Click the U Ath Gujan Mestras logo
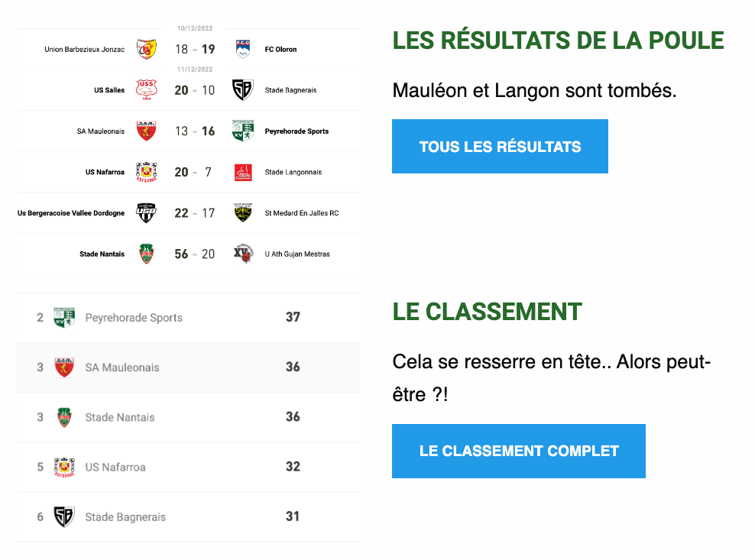Image resolution: width=755 pixels, height=560 pixels. [243, 254]
